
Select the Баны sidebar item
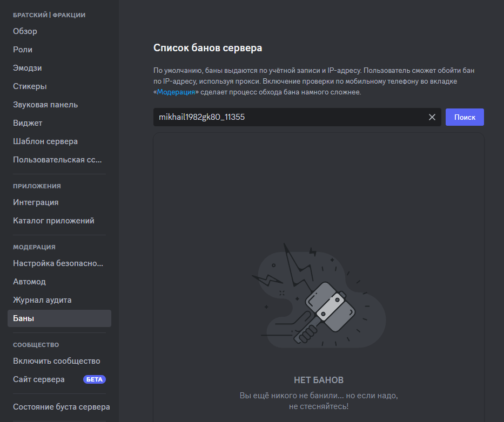pos(59,318)
